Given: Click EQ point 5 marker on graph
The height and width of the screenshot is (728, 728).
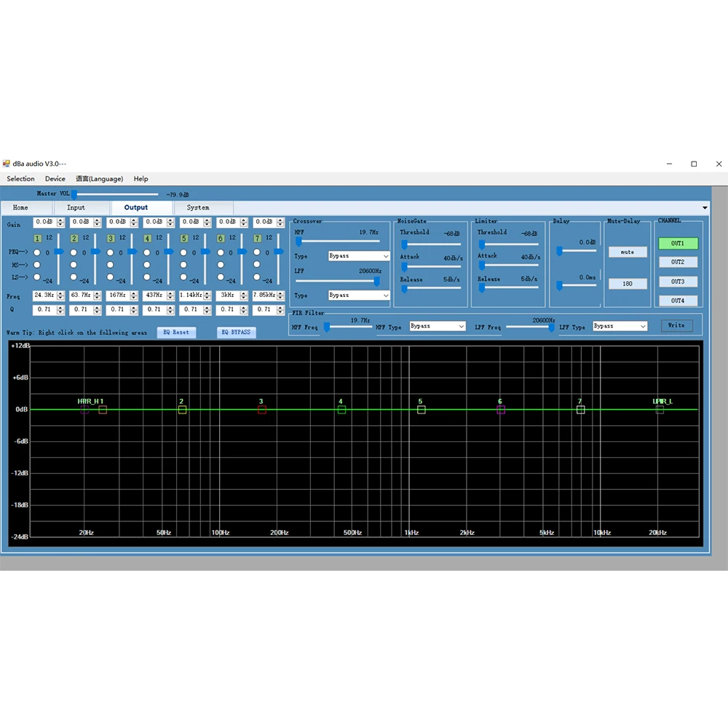Looking at the screenshot, I should click(x=421, y=410).
